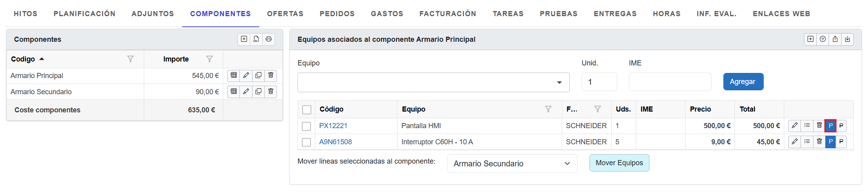Export Componentes list to CSV
The width and height of the screenshot is (868, 192).
(256, 39)
